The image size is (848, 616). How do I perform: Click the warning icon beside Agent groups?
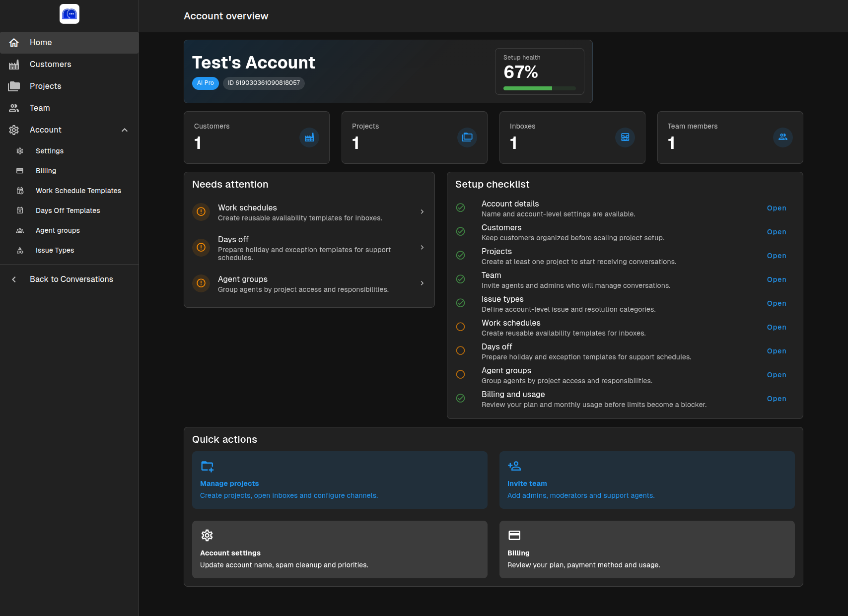(x=201, y=283)
